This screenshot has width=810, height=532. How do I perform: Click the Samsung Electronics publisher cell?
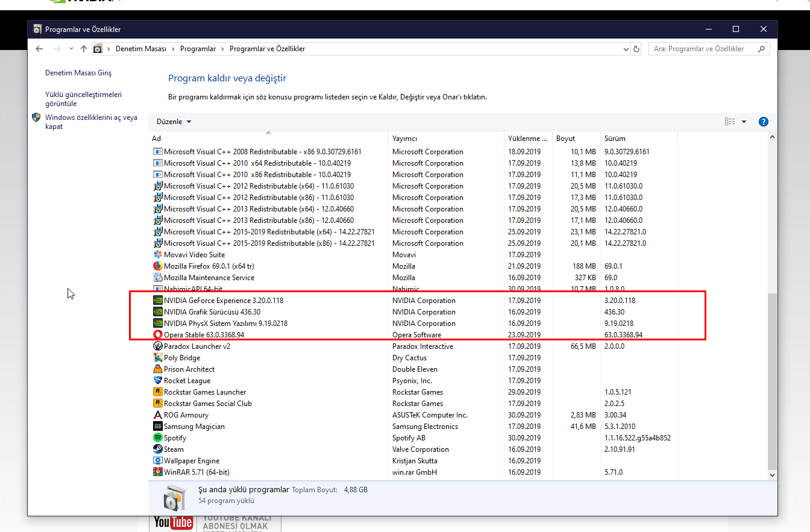click(425, 427)
